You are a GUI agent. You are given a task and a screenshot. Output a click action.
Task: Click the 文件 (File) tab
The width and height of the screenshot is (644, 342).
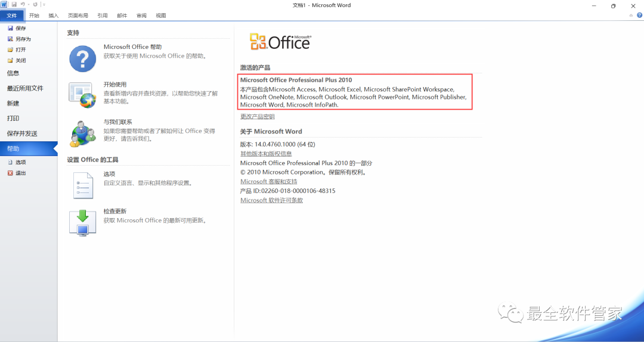(x=12, y=15)
